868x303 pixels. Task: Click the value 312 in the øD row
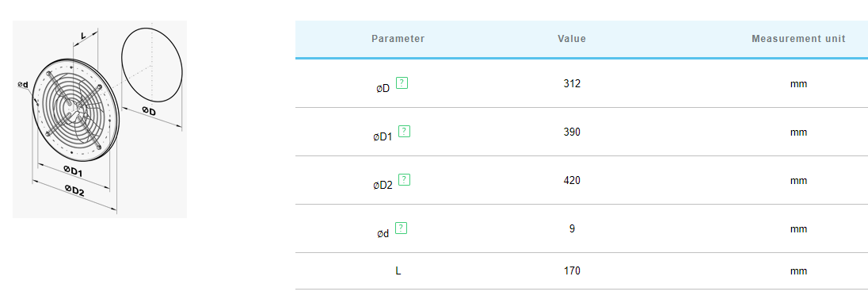(x=572, y=84)
